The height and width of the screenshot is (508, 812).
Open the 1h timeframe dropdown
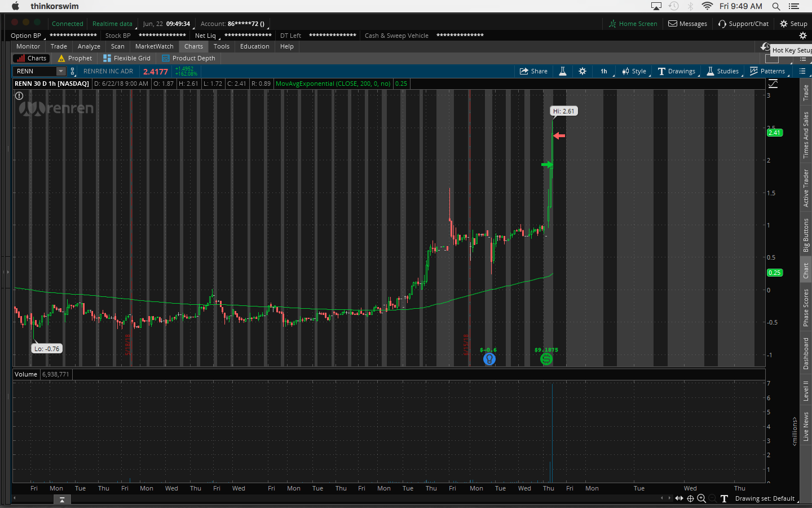(604, 71)
